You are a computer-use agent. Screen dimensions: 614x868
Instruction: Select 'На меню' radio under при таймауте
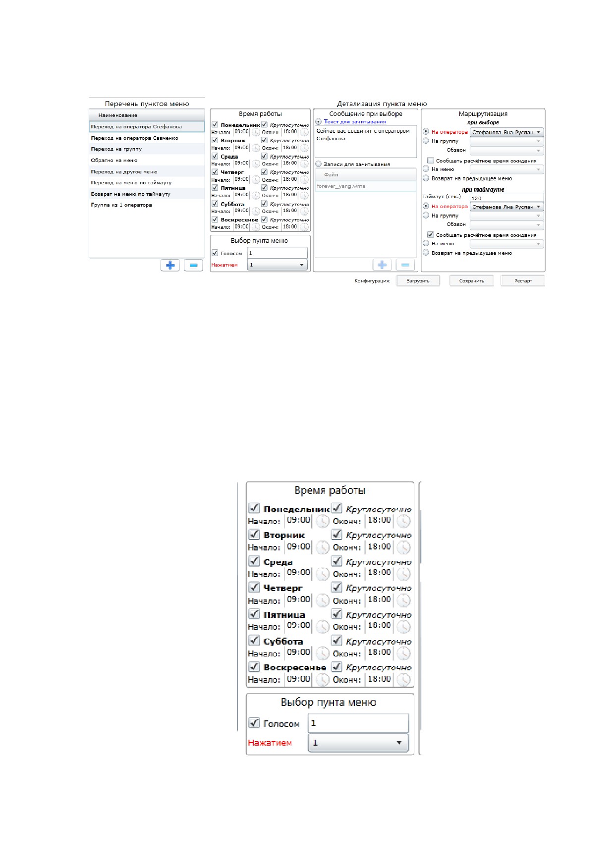(426, 243)
